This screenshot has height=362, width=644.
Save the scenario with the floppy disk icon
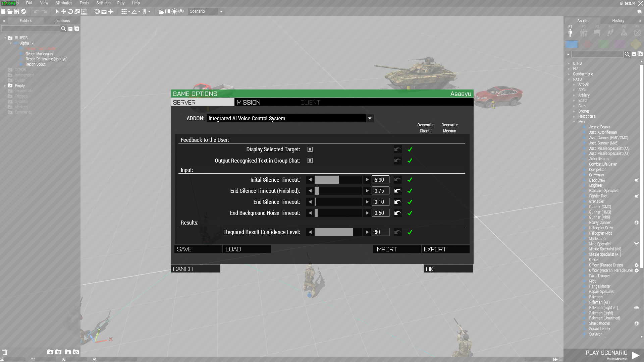click(17, 11)
